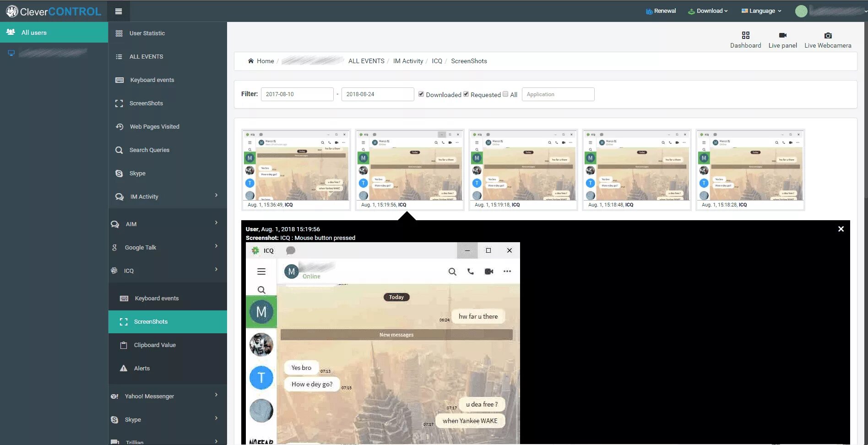Image resolution: width=868 pixels, height=445 pixels.
Task: Click the AIM chat bubble icon
Action: pos(115,224)
